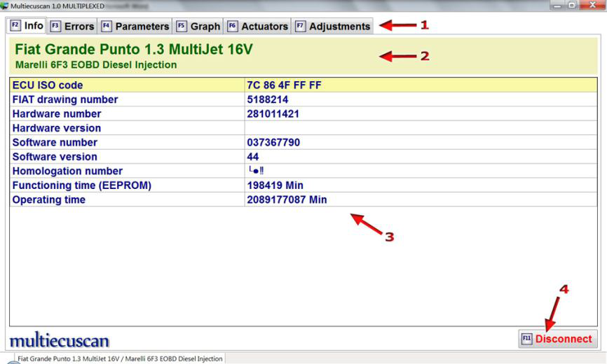Image resolution: width=607 pixels, height=364 pixels.
Task: Click the F5 key icon beside Graph
Action: click(x=181, y=27)
